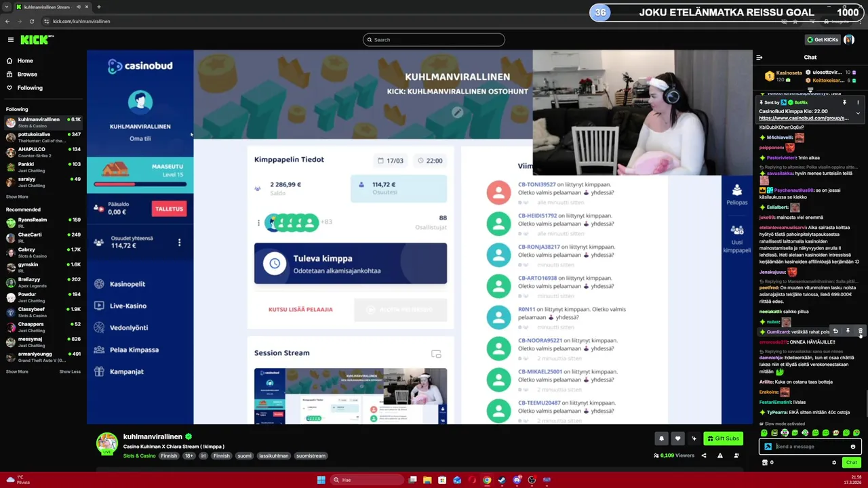
Task: Click the green Chat send button
Action: pos(852,462)
